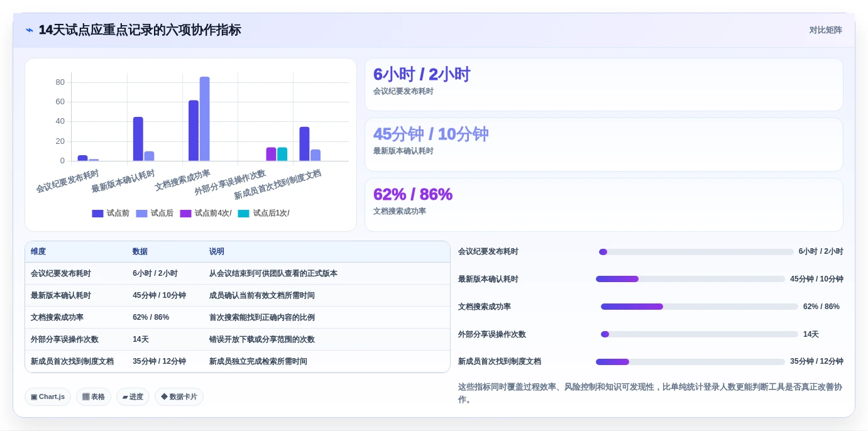Viewport: 868px width, 431px height.
Task: Click the 对比矩阵 label
Action: (825, 30)
